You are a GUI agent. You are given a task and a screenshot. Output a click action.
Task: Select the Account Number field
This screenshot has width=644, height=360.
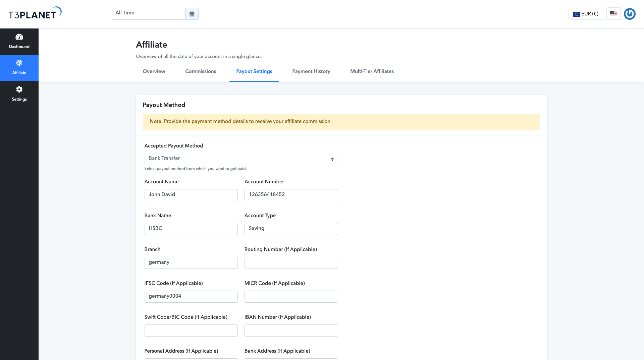(291, 195)
